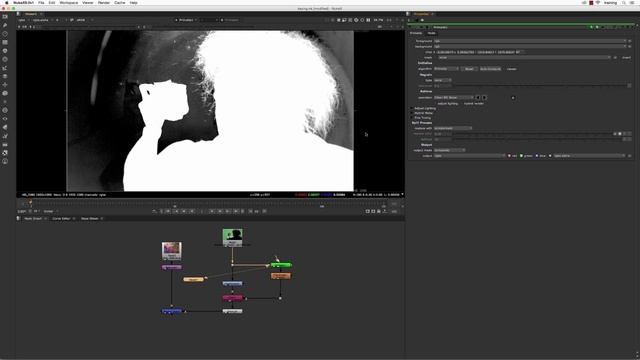Open the operation dropdown showing Clean BG Noise

pos(454,98)
